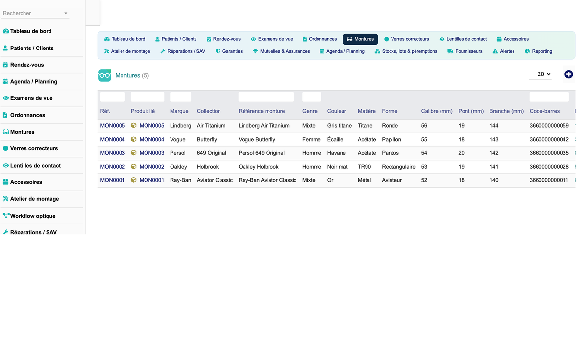Click the box icon beside sidebar Accessoires

pyautogui.click(x=6, y=182)
